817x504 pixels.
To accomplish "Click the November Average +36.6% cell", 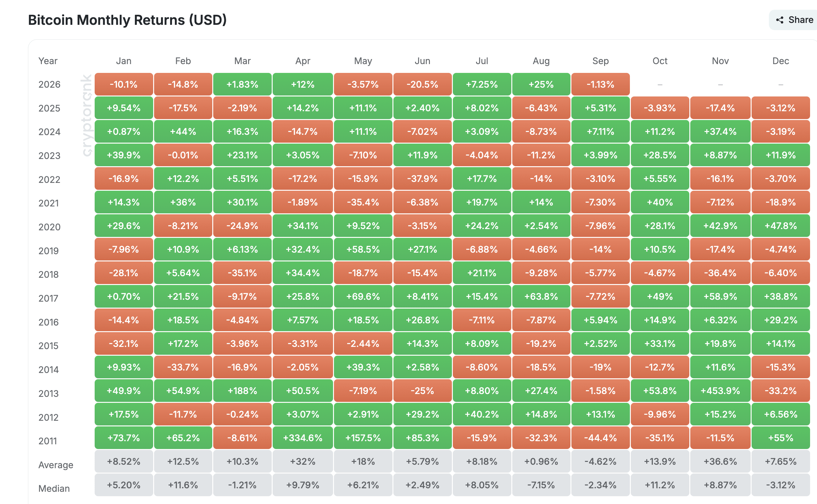I will click(720, 461).
